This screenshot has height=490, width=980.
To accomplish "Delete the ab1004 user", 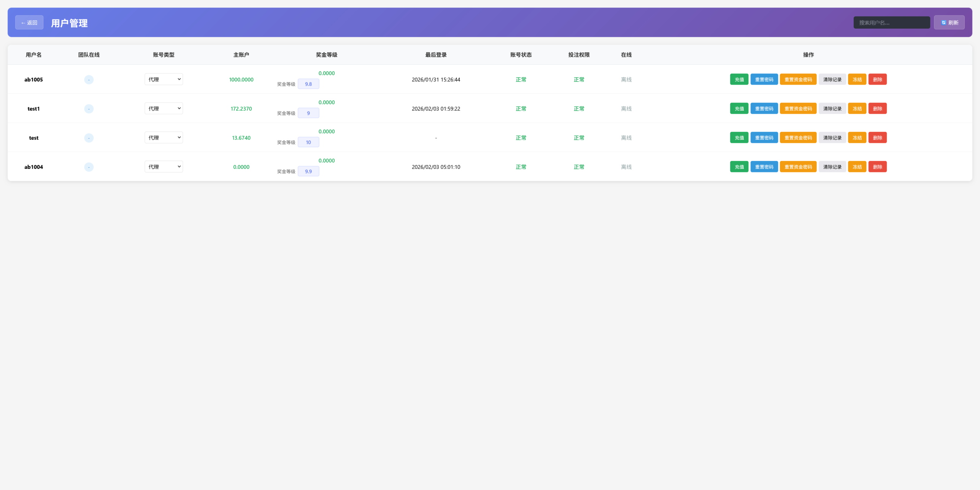I will click(877, 167).
